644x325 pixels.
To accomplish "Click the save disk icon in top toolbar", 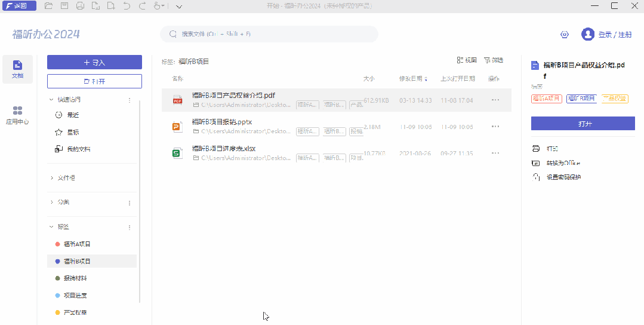I will point(64,6).
